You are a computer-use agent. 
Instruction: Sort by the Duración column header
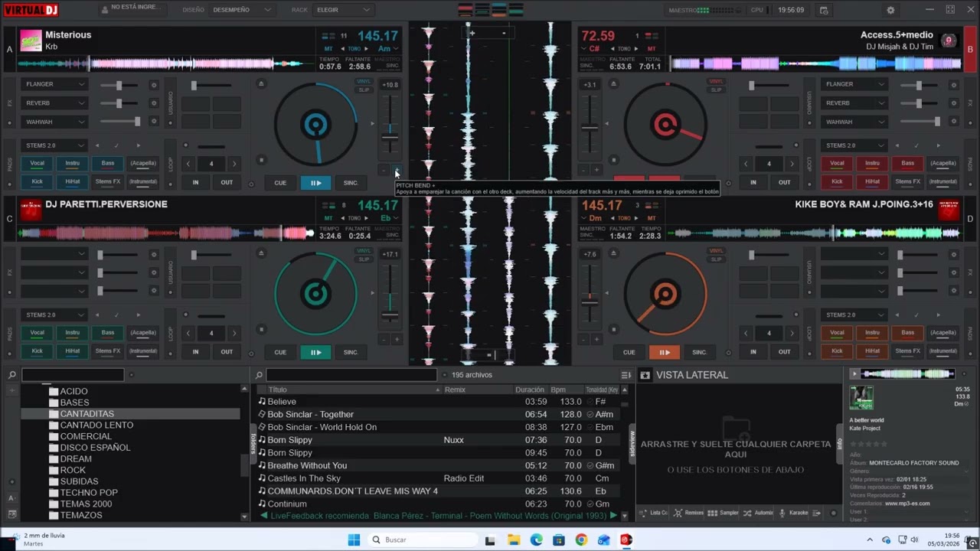529,390
